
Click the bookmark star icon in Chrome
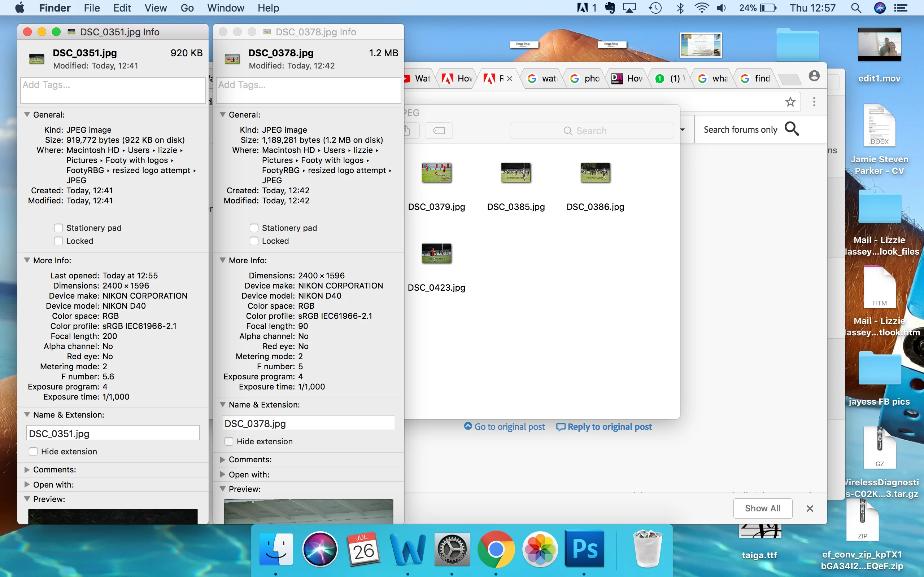790,101
